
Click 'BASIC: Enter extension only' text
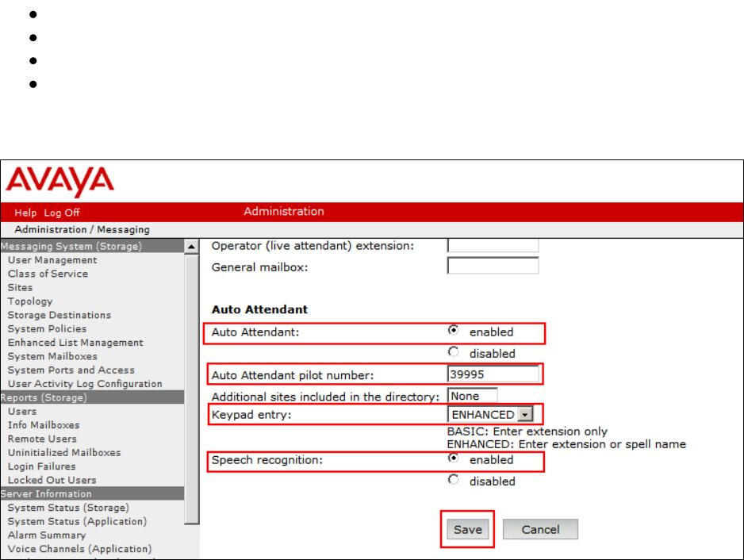[x=527, y=432]
